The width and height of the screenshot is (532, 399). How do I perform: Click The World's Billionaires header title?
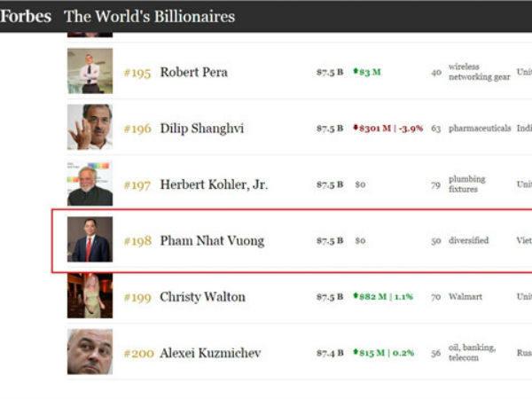[x=149, y=17]
